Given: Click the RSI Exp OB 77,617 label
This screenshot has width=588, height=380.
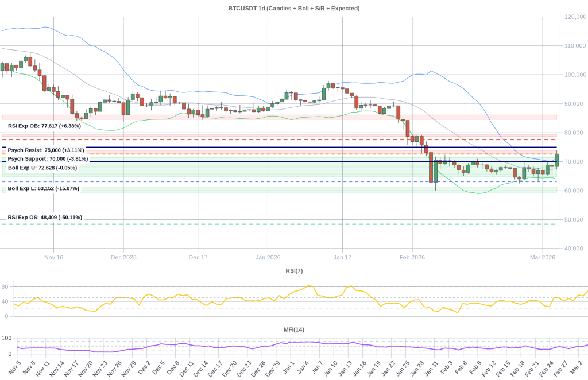Looking at the screenshot, I should pos(44,125).
